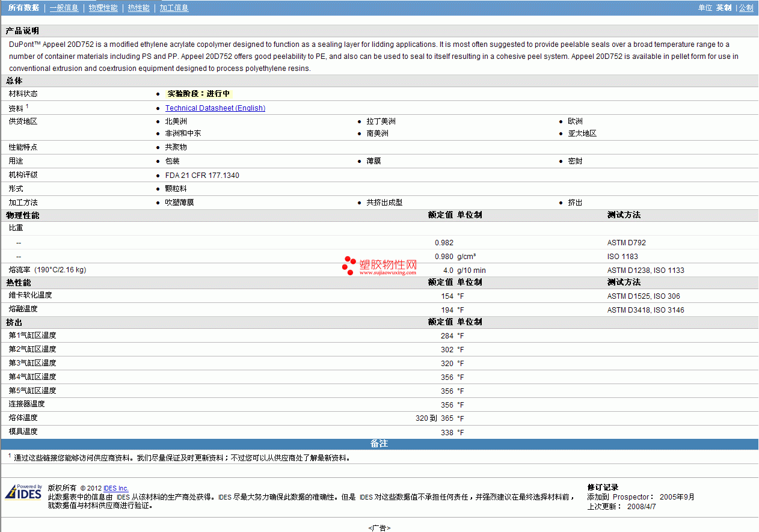Click ASTM D3418, ISO 3146 method
The width and height of the screenshot is (759, 532).
click(x=646, y=310)
